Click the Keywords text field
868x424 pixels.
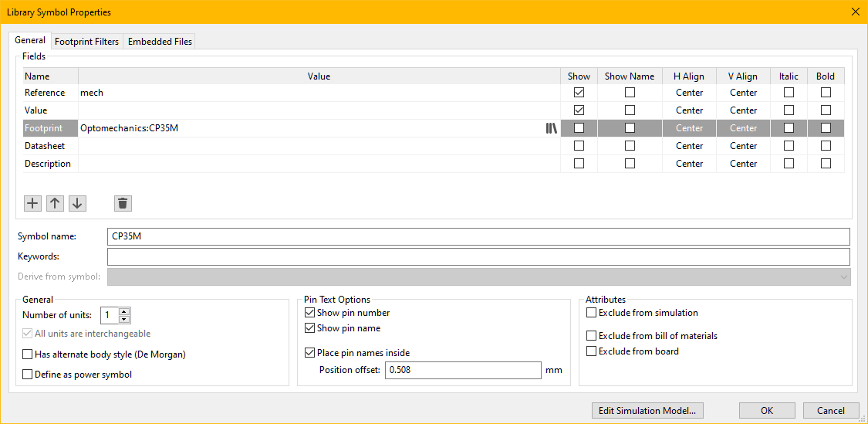click(x=478, y=256)
